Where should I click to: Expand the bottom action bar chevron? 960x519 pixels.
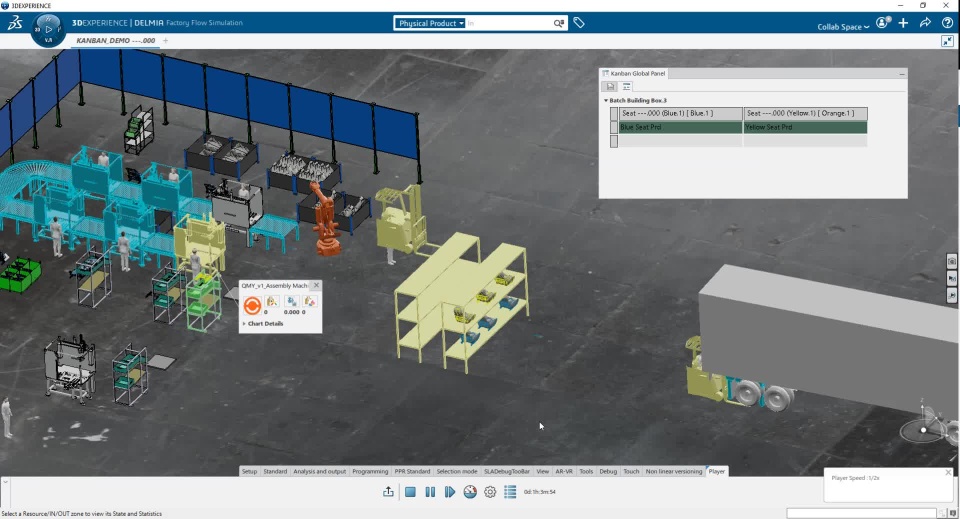[5, 482]
